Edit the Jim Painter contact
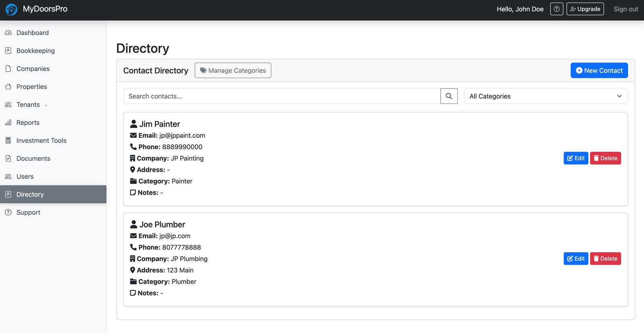 [x=576, y=158]
